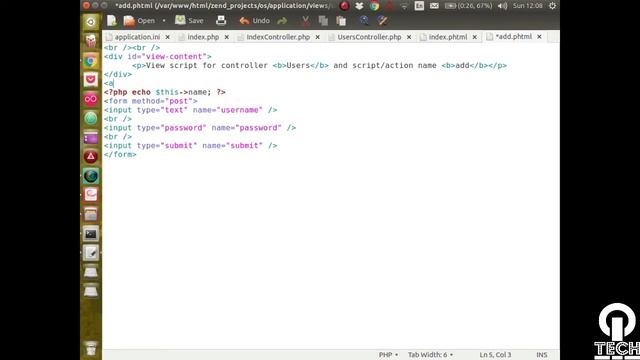640x360 pixels.
Task: Open the file manager launcher icon
Action: click(x=91, y=214)
